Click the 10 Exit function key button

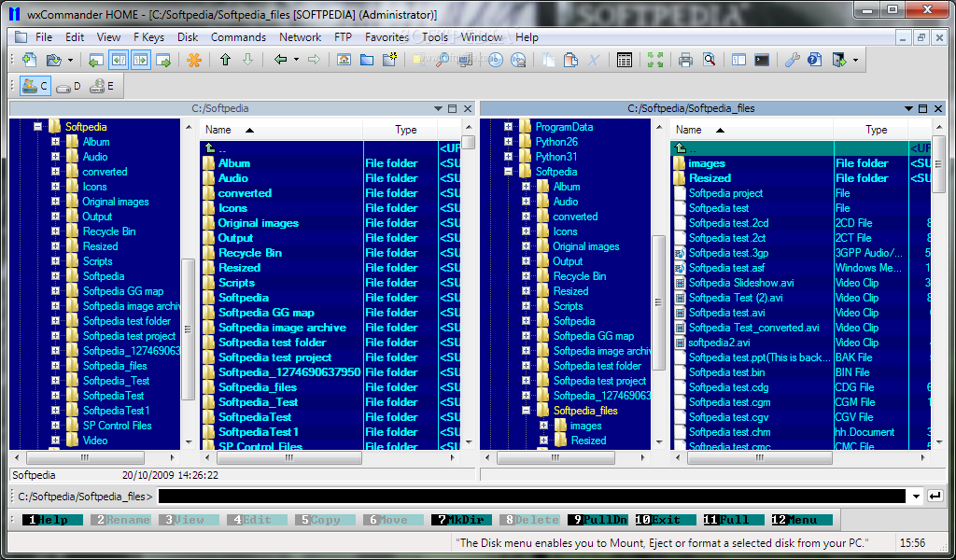coord(665,520)
